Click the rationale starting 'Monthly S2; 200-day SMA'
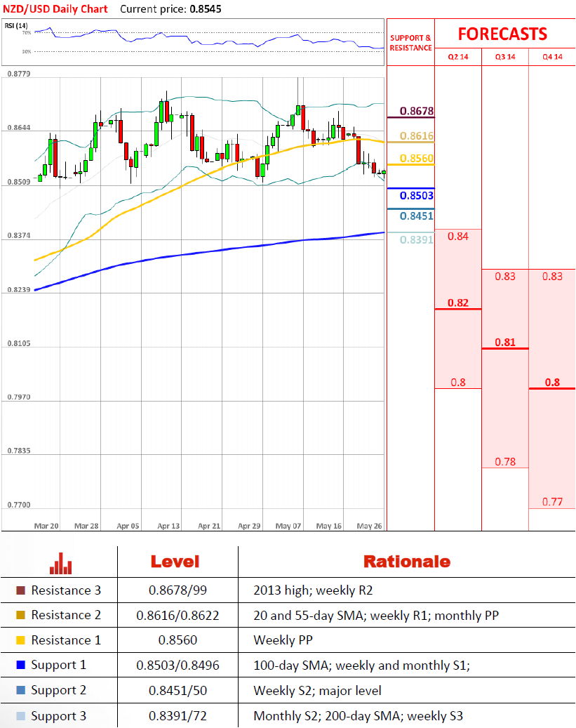This screenshot has width=576, height=728. pyautogui.click(x=359, y=716)
